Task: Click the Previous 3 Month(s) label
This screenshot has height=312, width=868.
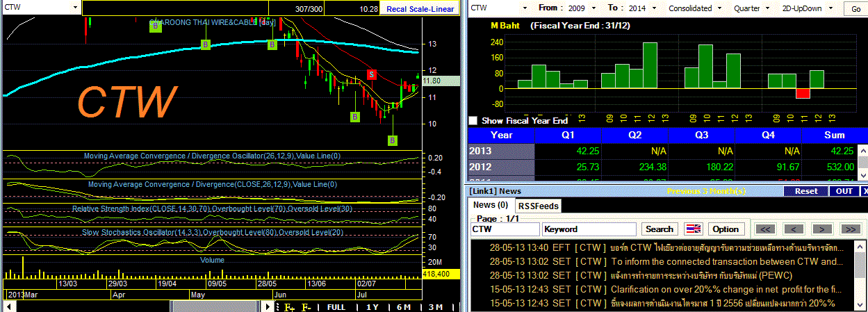Action: pyautogui.click(x=705, y=191)
